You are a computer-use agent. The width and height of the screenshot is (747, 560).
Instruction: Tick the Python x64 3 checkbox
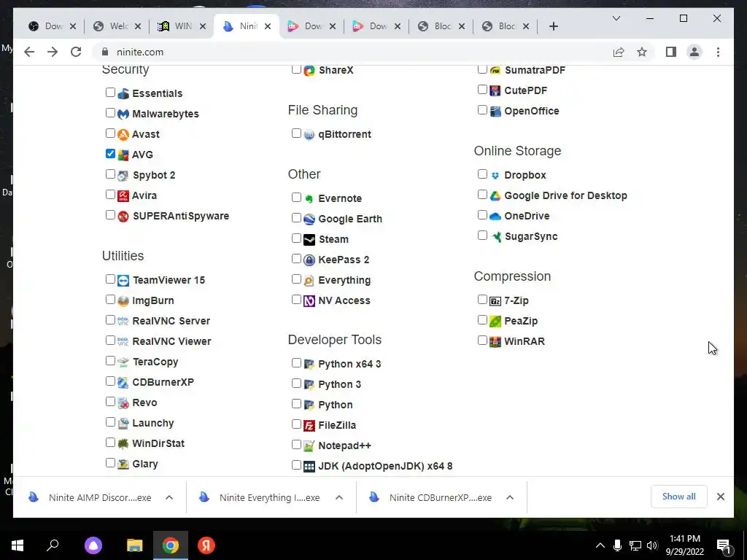(296, 362)
